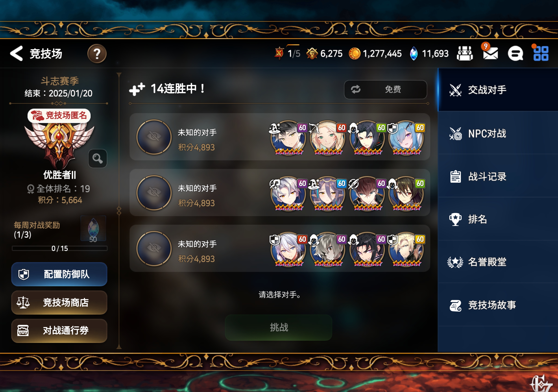Click the 免费 refresh opponents button

pos(385,89)
